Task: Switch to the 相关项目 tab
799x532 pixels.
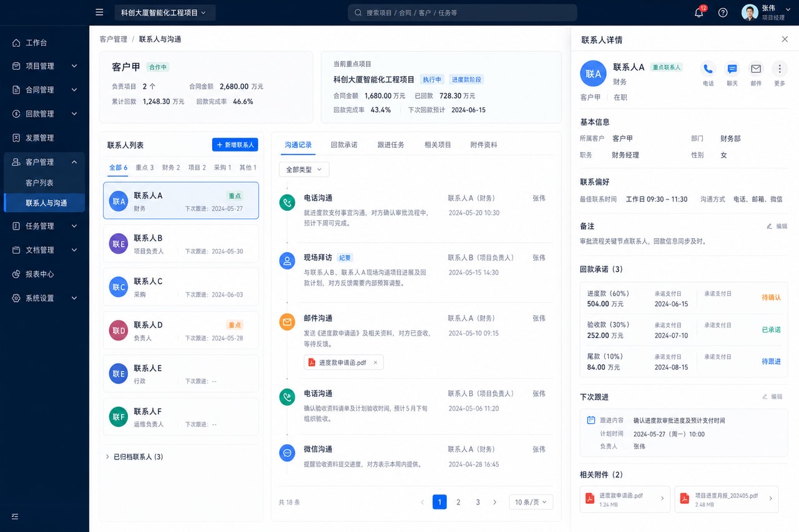Action: (x=438, y=145)
